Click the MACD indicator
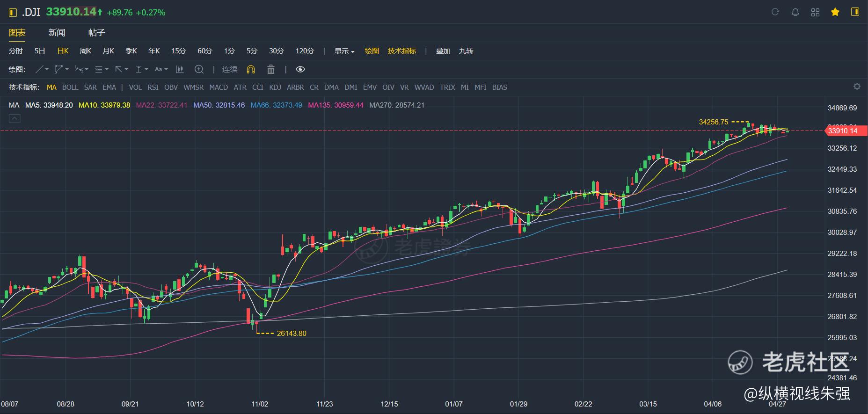 click(x=219, y=87)
